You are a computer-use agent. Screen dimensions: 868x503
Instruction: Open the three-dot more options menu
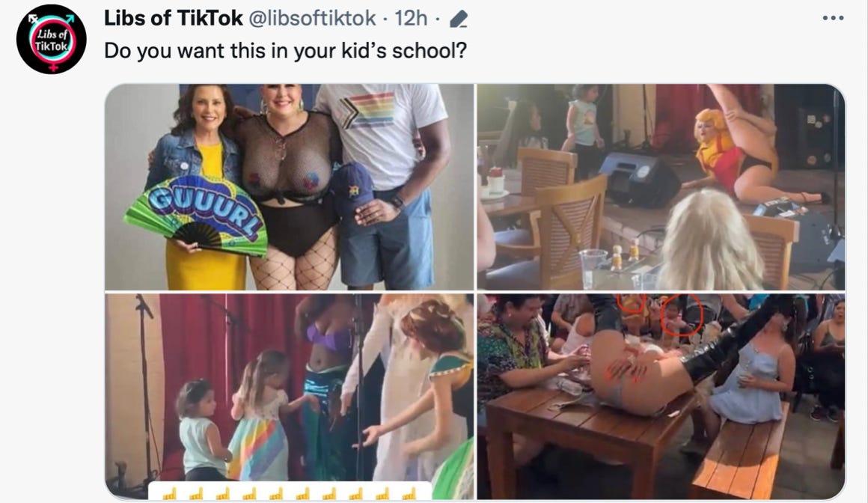833,18
